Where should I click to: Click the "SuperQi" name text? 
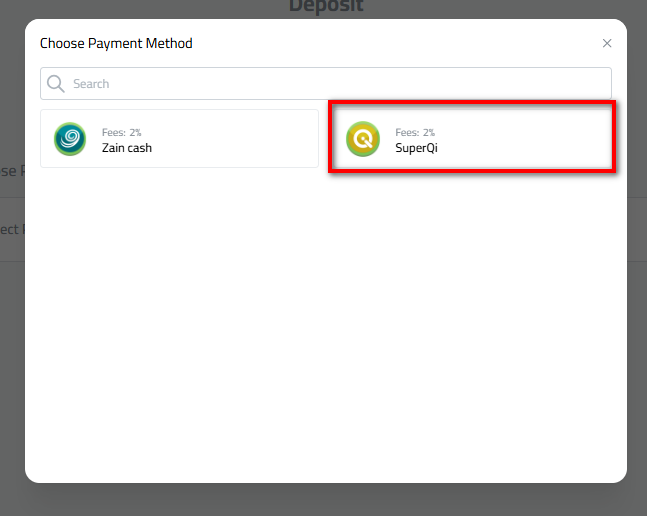click(416, 148)
